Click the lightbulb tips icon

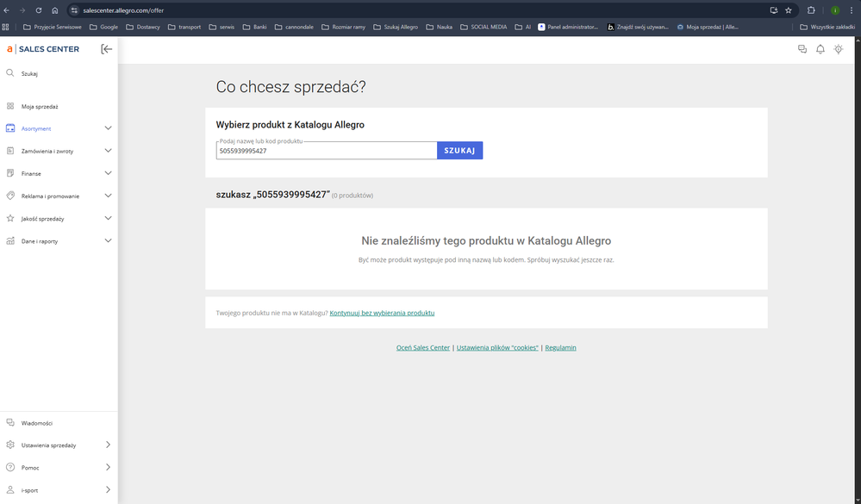(839, 49)
